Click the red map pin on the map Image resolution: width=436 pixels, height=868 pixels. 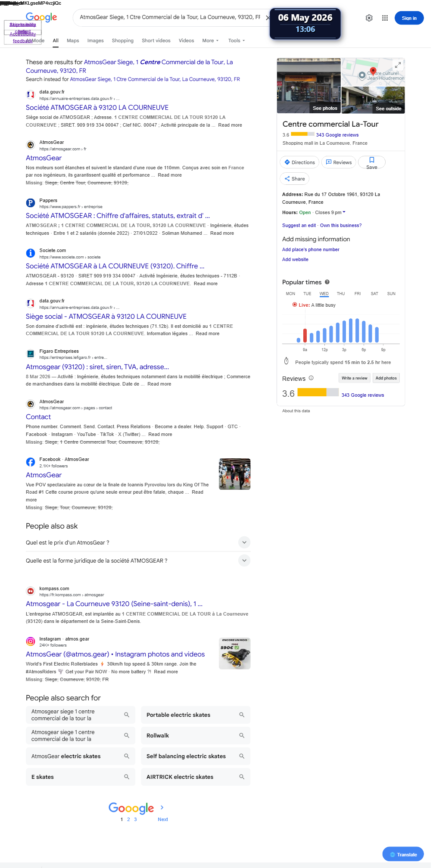[x=373, y=71]
